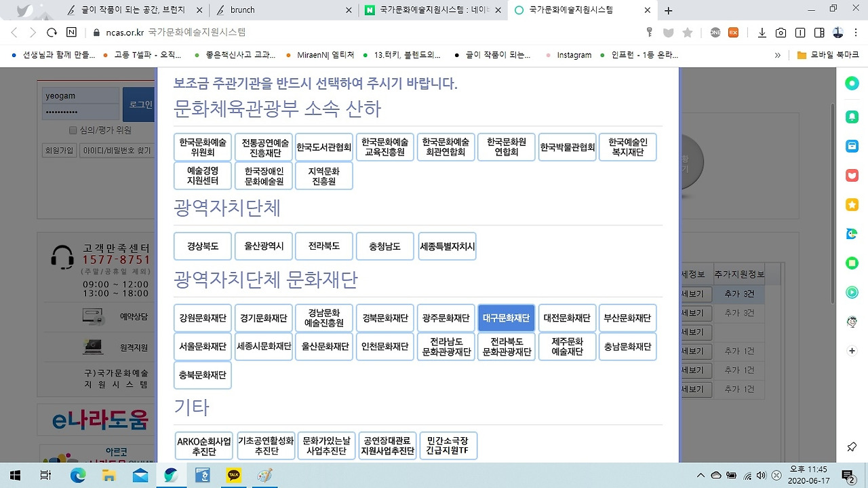Viewport: 868px width, 488px height.
Task: Click the sidebar pin icon
Action: [852, 446]
